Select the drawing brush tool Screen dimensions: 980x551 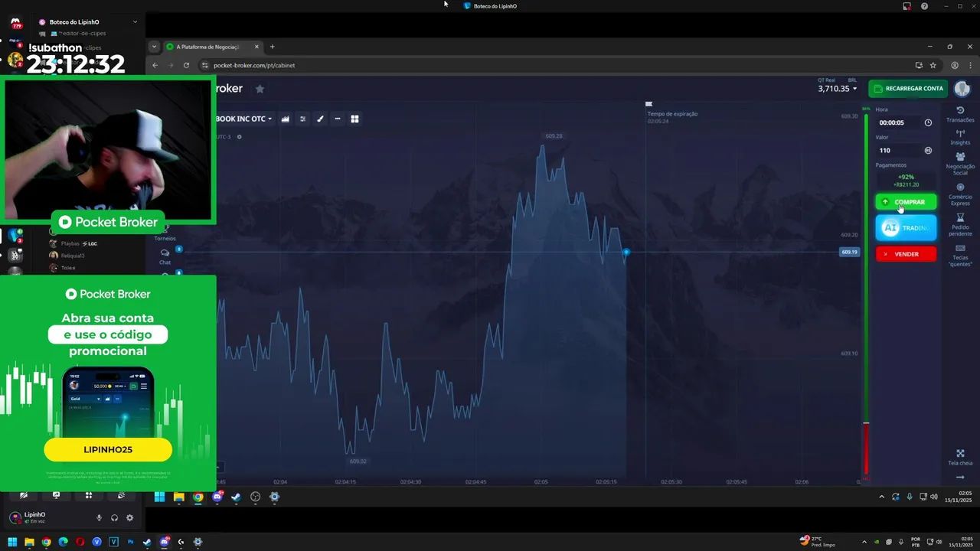pyautogui.click(x=320, y=119)
